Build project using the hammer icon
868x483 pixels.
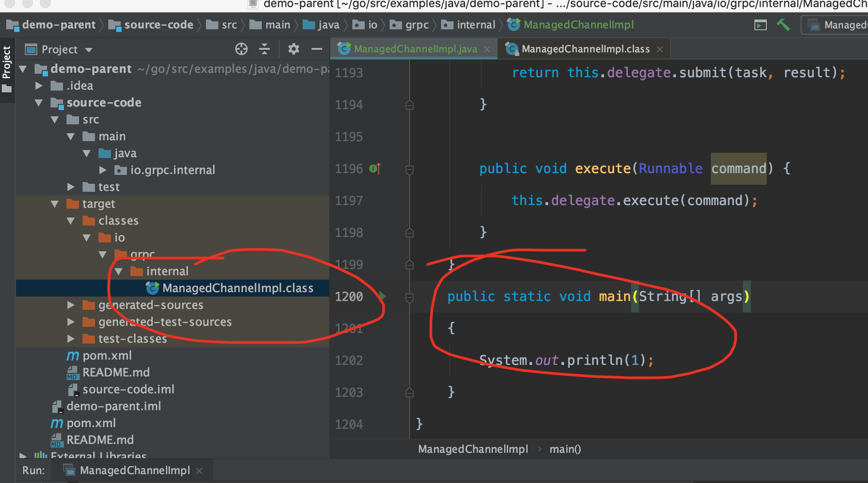[784, 25]
